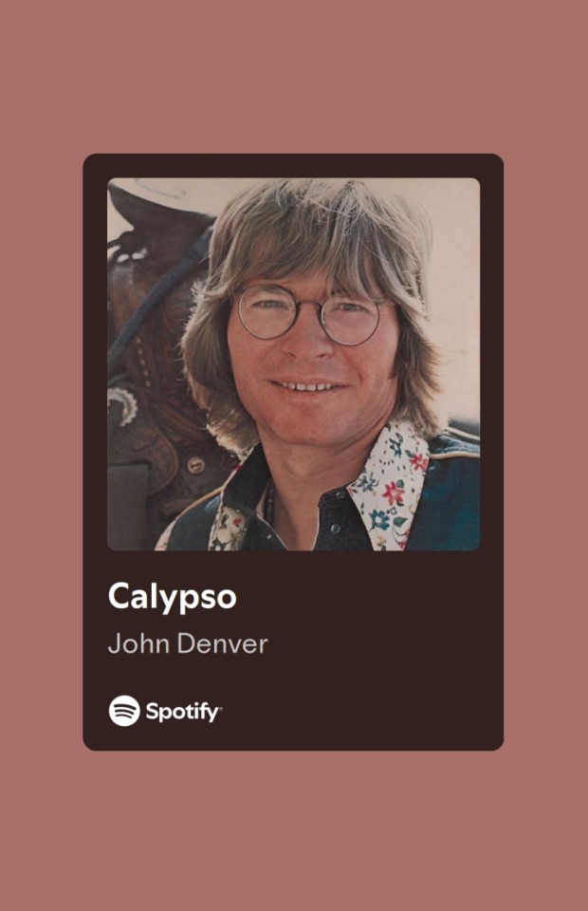
Task: Click the Spotify wordmark text
Action: 183,712
